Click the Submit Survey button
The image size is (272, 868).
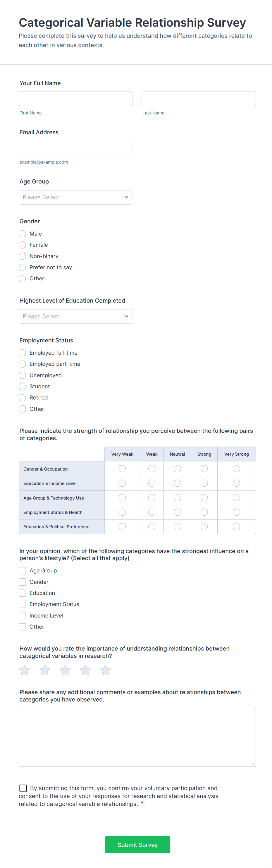tap(137, 845)
